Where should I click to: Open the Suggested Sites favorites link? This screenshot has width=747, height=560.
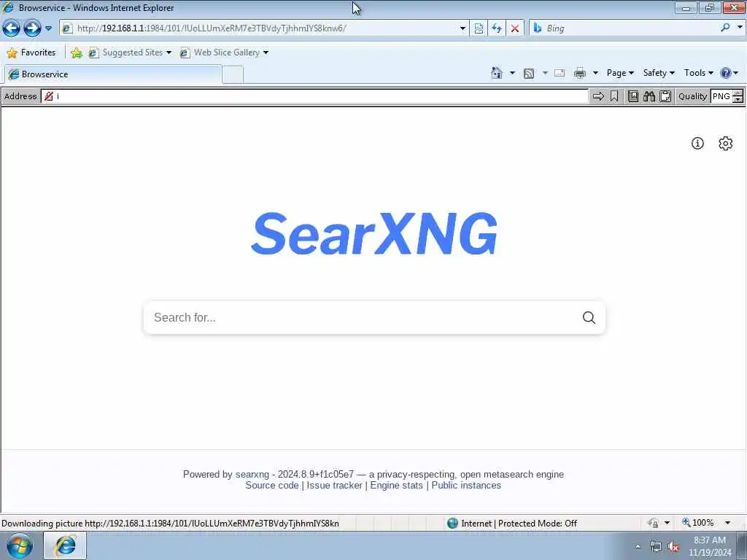[x=130, y=52]
